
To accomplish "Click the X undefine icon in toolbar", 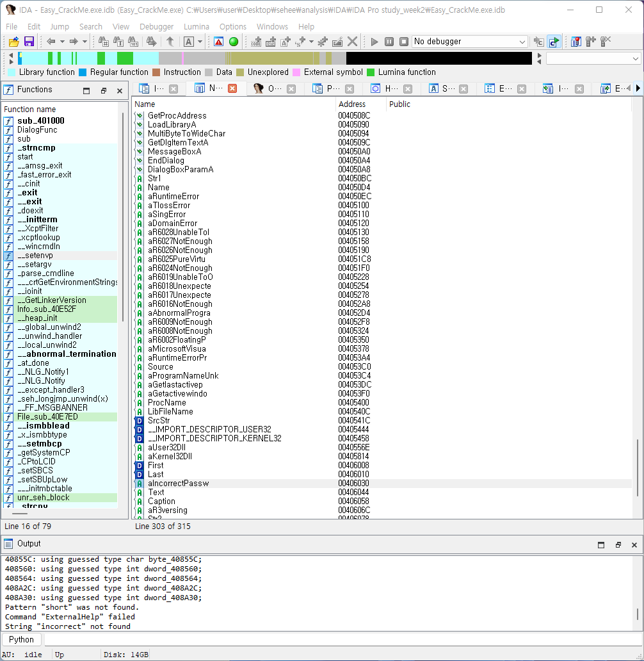I will point(352,42).
